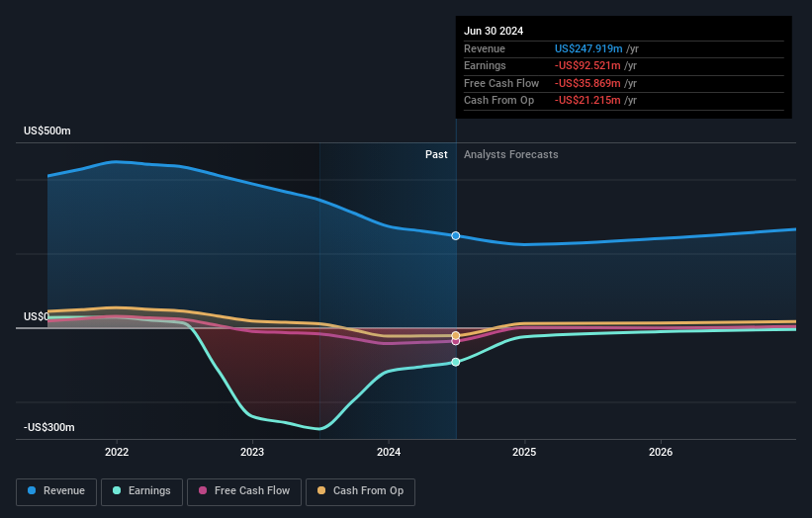Screen dimensions: 812x518
Task: Click the Revenue label in the tooltip
Action: (485, 48)
